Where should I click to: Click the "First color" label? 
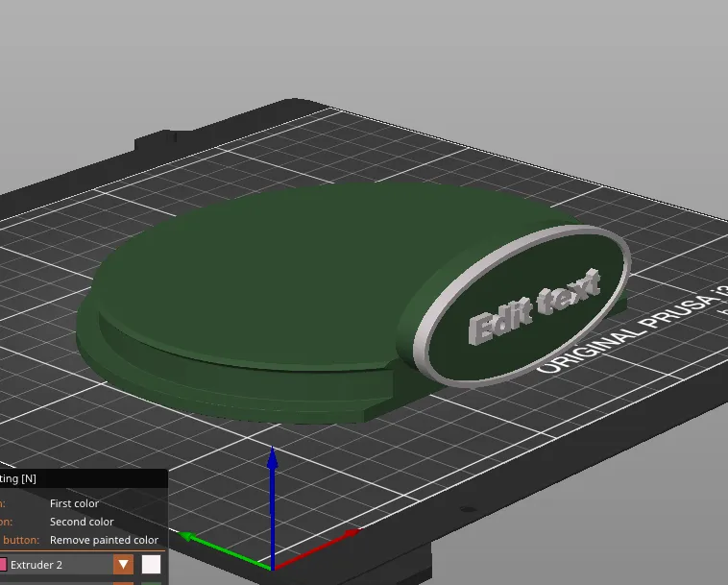[74, 503]
